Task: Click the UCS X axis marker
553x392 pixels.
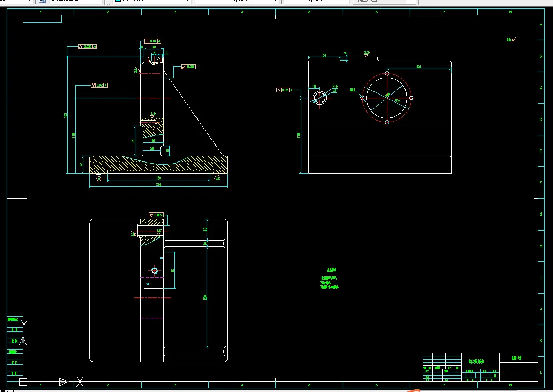Action: [80, 382]
